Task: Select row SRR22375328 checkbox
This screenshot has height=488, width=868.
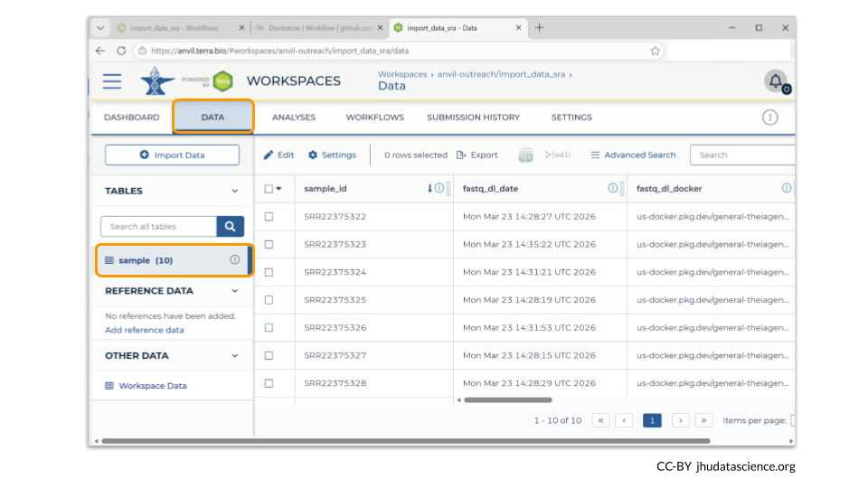Action: point(269,383)
